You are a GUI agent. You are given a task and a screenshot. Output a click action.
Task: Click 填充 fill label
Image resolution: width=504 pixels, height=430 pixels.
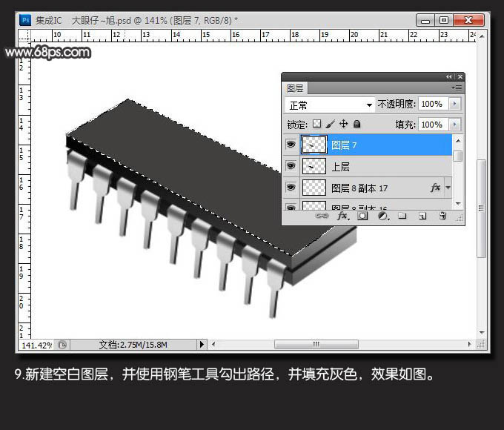point(405,125)
